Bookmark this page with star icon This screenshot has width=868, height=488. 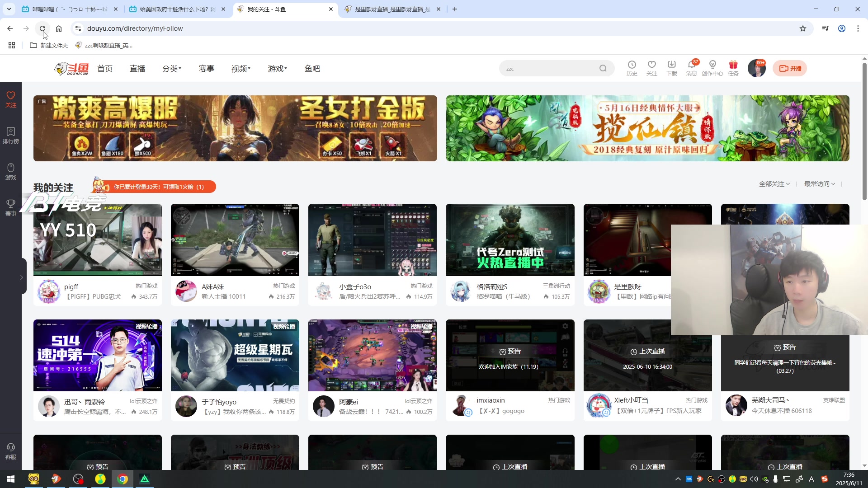(802, 28)
